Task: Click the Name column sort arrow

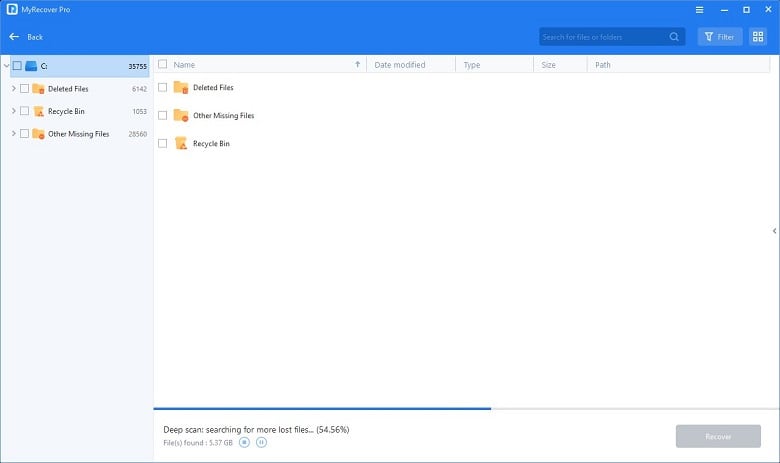Action: (357, 64)
